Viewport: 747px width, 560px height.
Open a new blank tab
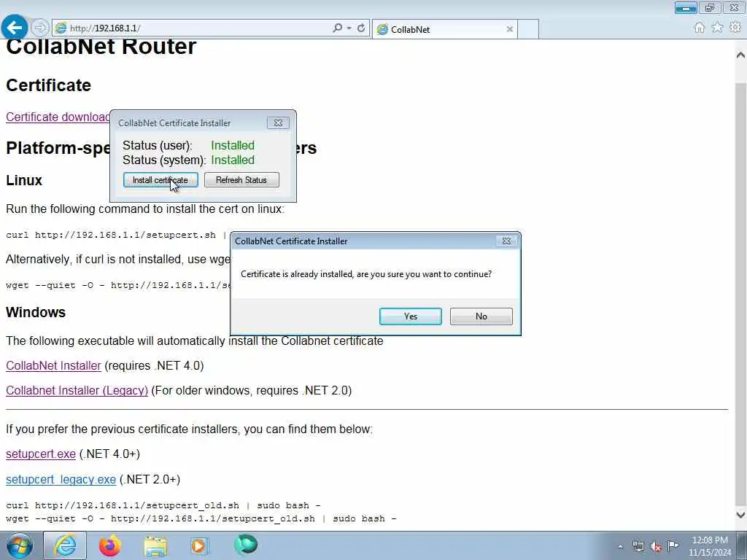pos(528,29)
